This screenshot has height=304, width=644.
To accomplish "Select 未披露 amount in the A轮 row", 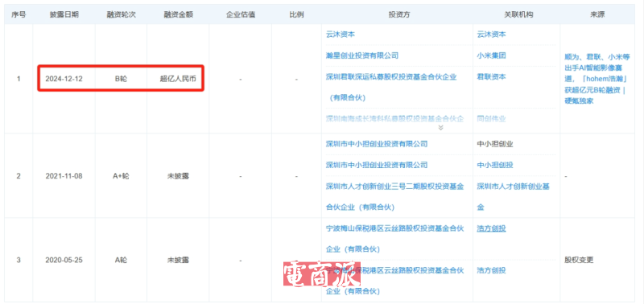I will pyautogui.click(x=178, y=260).
